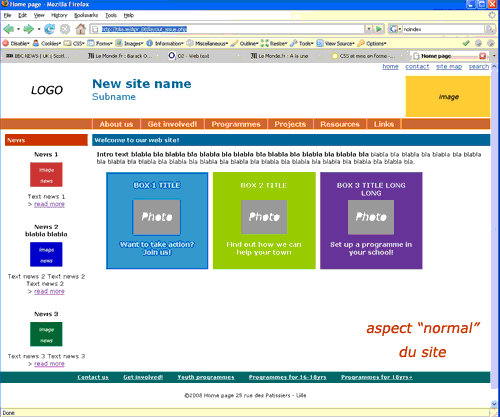Open the Bookmarks menu
This screenshot has width=500, height=417.
tap(86, 15)
